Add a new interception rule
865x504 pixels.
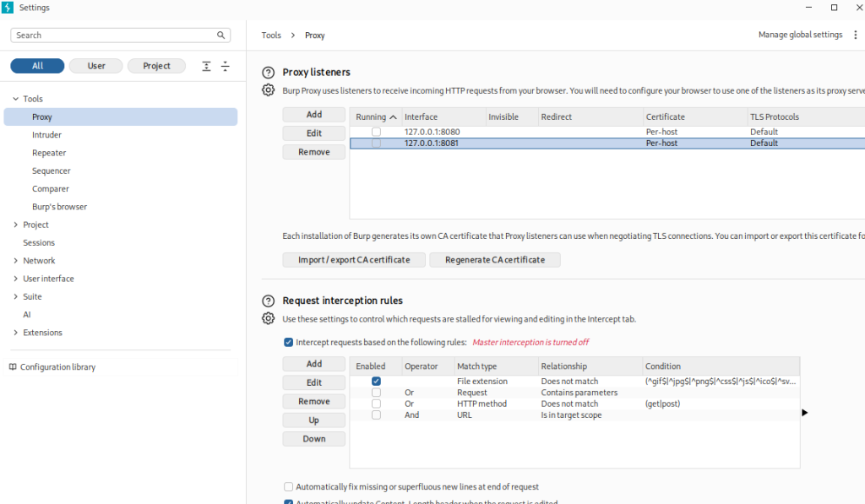pyautogui.click(x=314, y=364)
